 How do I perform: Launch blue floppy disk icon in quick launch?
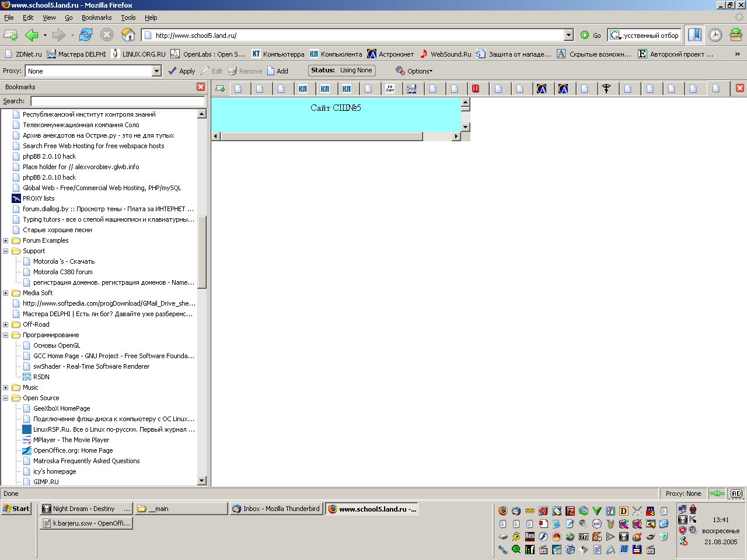click(637, 549)
